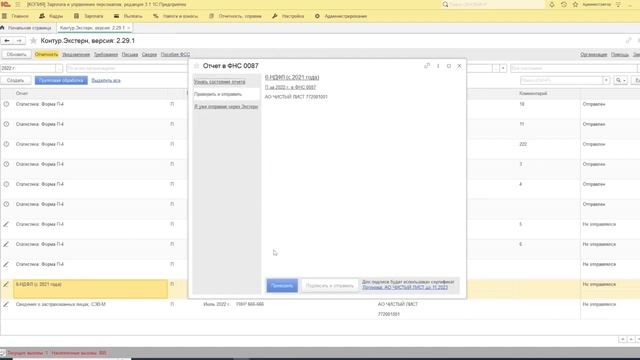Click the Создать button

[16, 80]
